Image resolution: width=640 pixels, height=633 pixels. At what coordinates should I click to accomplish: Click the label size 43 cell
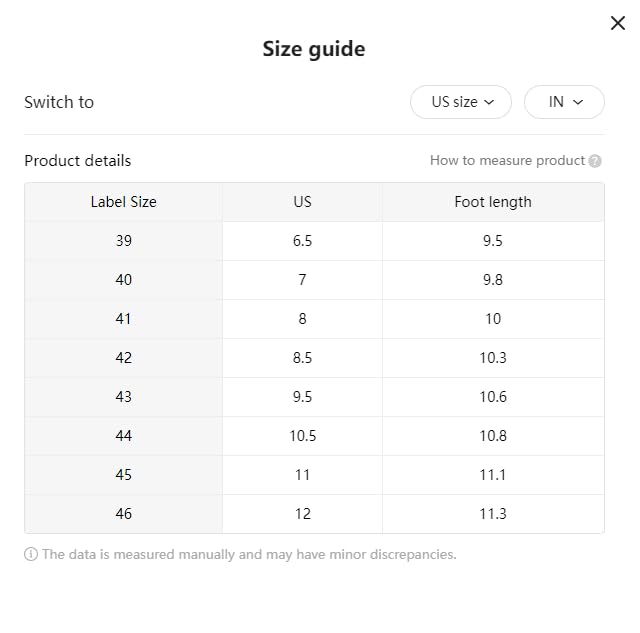click(124, 397)
